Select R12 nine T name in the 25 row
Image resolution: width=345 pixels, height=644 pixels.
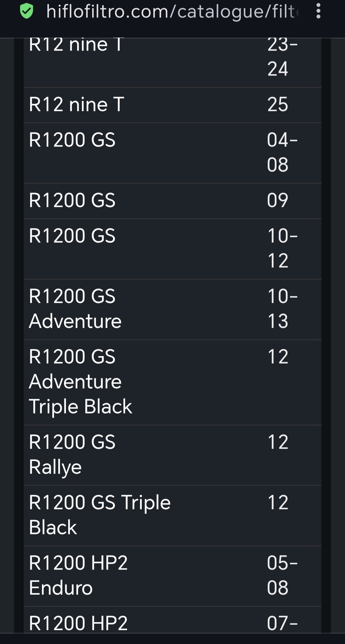tap(76, 105)
